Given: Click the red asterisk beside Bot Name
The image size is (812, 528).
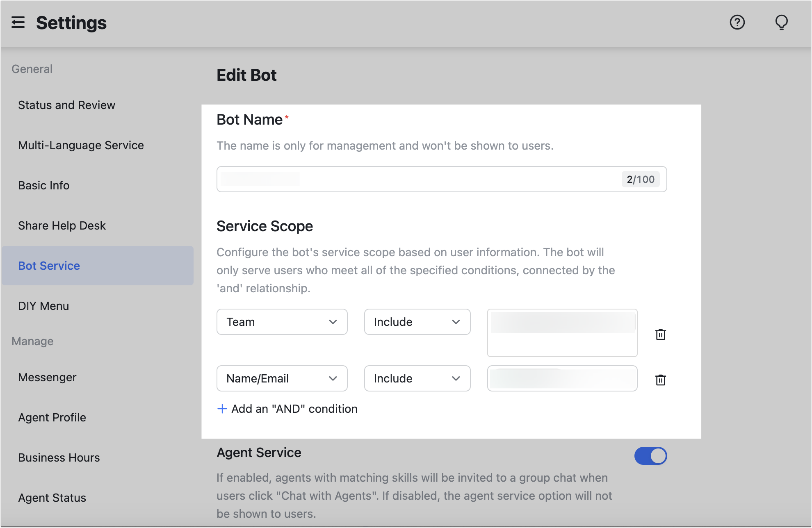Looking at the screenshot, I should pyautogui.click(x=287, y=117).
